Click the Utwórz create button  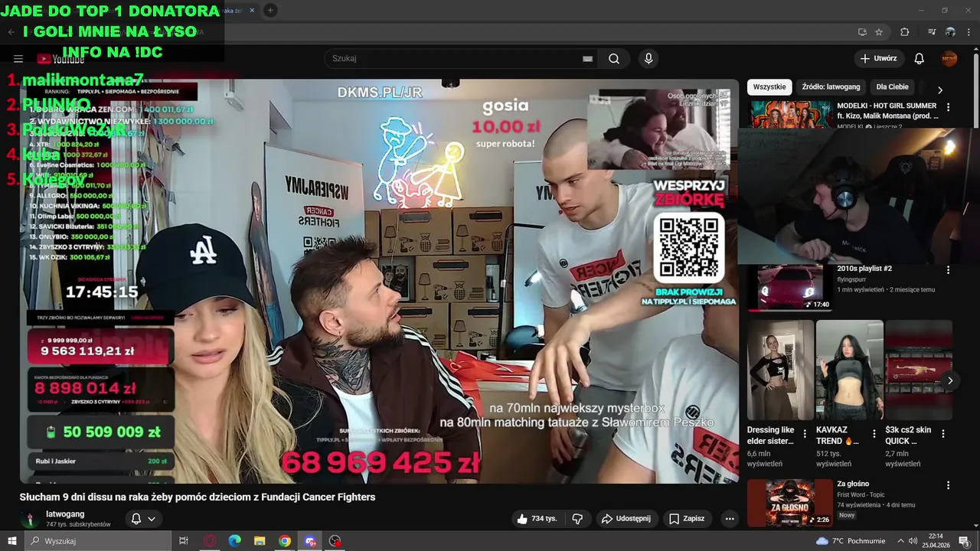(879, 59)
